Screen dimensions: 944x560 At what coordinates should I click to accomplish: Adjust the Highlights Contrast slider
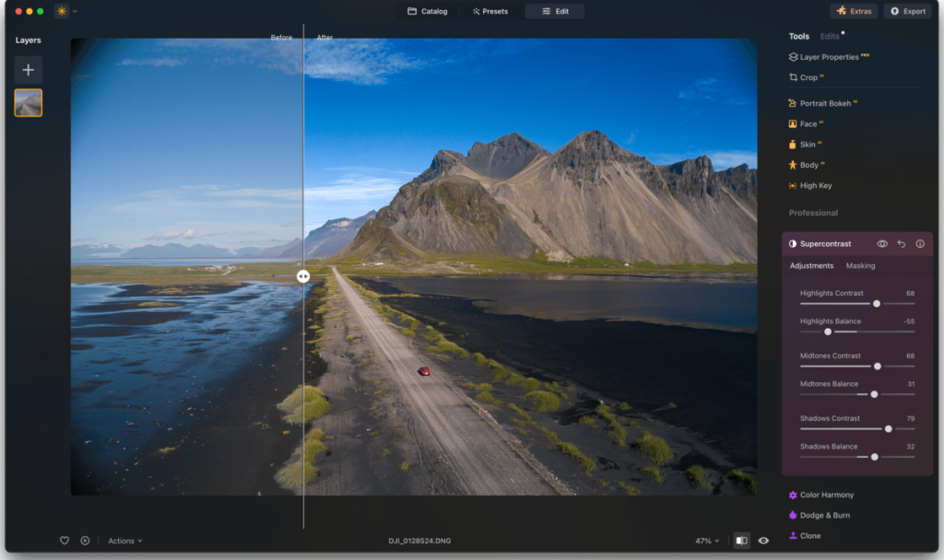click(x=877, y=304)
